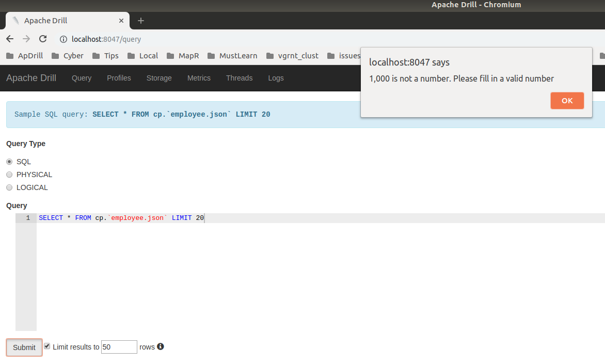The height and width of the screenshot is (364, 605).
Task: Click the browser back arrow
Action: pos(10,39)
